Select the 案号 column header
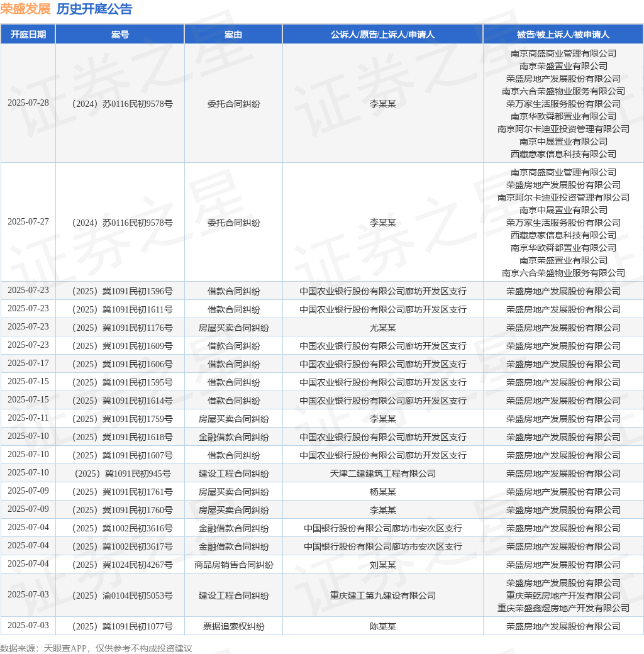 (x=120, y=34)
